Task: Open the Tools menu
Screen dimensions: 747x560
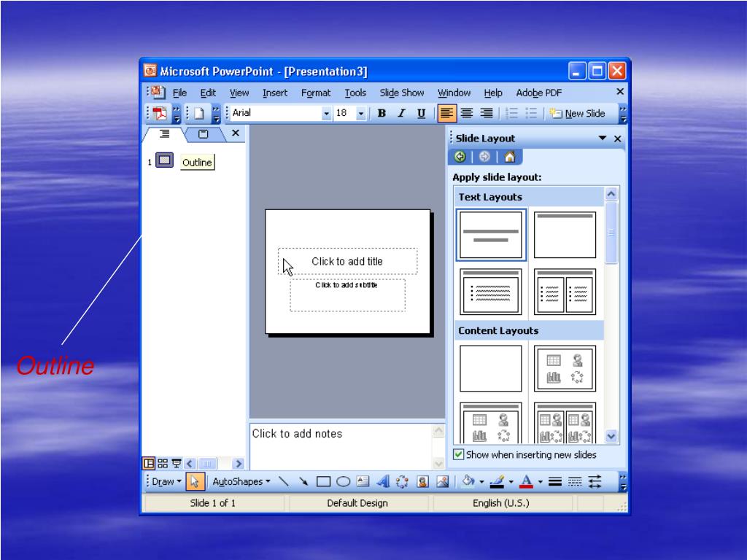Action: pyautogui.click(x=355, y=93)
